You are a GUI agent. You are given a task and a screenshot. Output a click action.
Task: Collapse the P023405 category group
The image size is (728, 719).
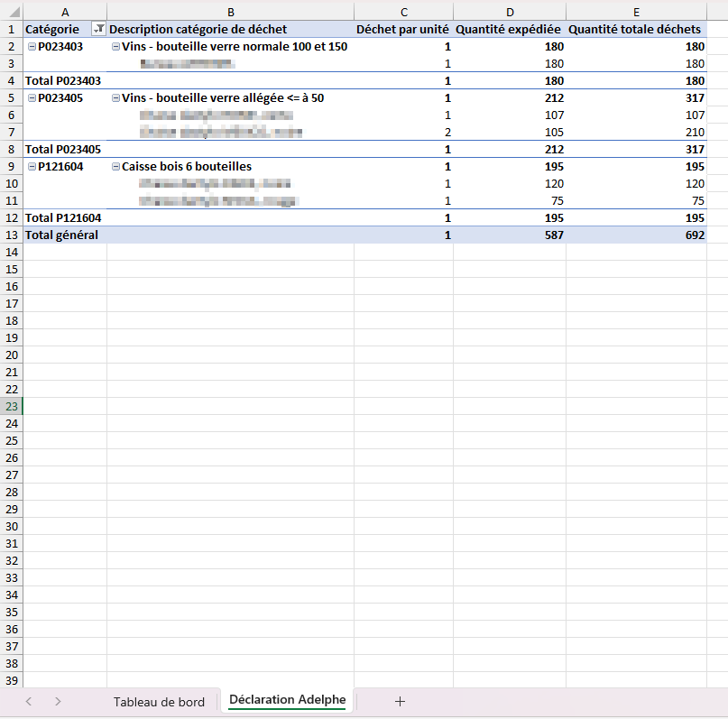(x=32, y=98)
